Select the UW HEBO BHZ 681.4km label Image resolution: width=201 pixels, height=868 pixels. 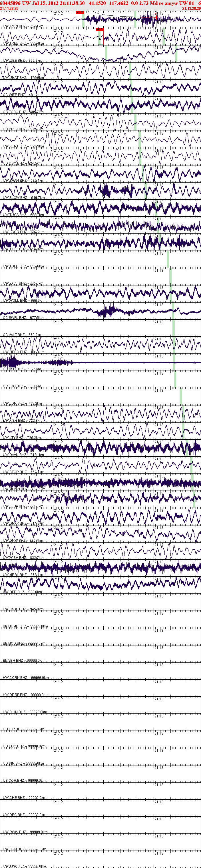24,352
